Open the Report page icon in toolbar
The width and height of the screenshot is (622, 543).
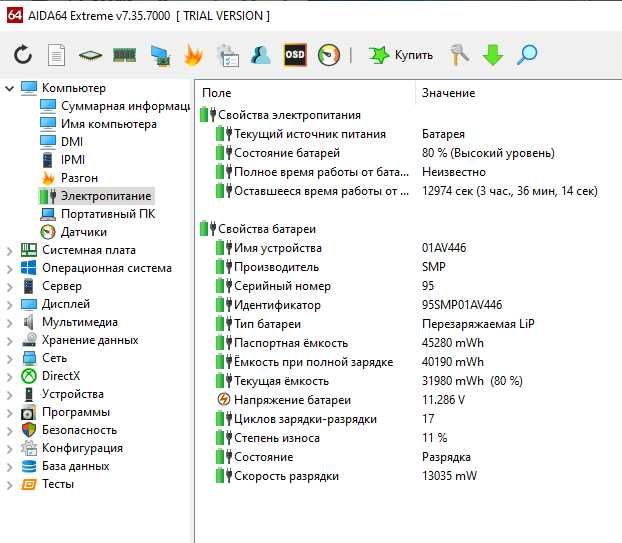point(56,55)
